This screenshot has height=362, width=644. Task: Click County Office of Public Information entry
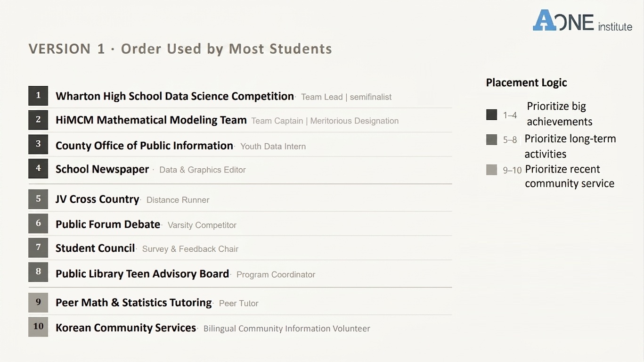click(144, 146)
